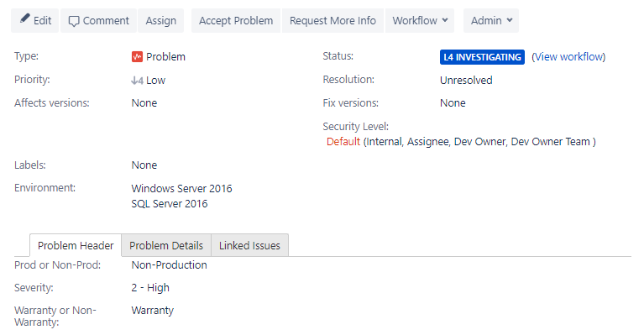Click the Workflow chevron arrow
Viewport: 644px width, 335px height.
click(x=445, y=20)
